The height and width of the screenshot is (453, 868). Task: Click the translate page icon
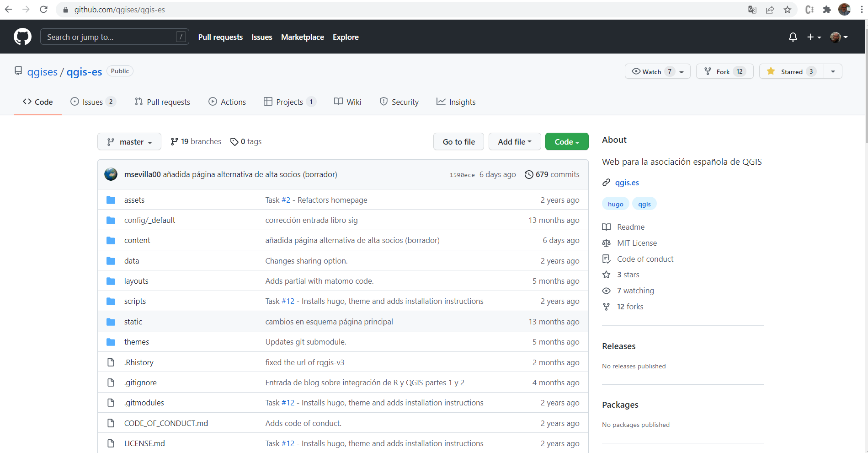[x=752, y=10]
